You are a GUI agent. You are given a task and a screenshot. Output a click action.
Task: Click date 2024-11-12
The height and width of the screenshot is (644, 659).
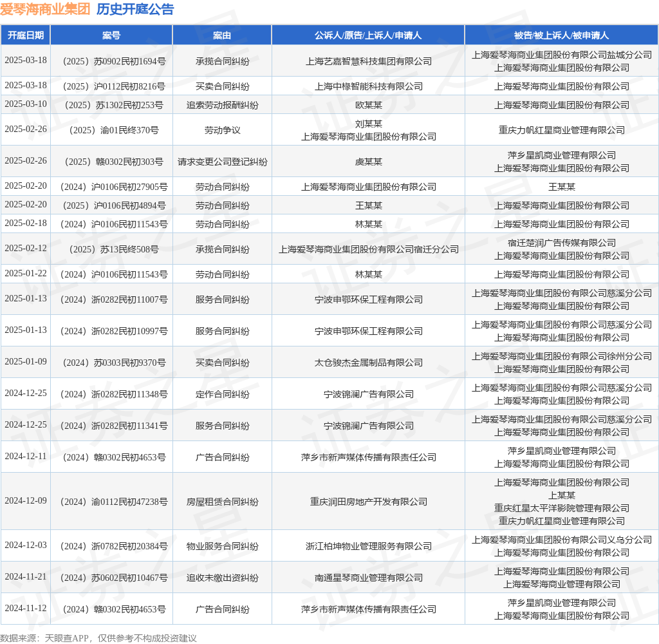click(26, 608)
